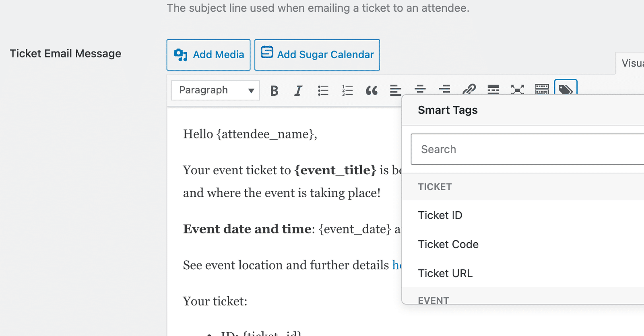Screen dimensions: 644x336
Task: Insert a numbered list
Action: (347, 91)
